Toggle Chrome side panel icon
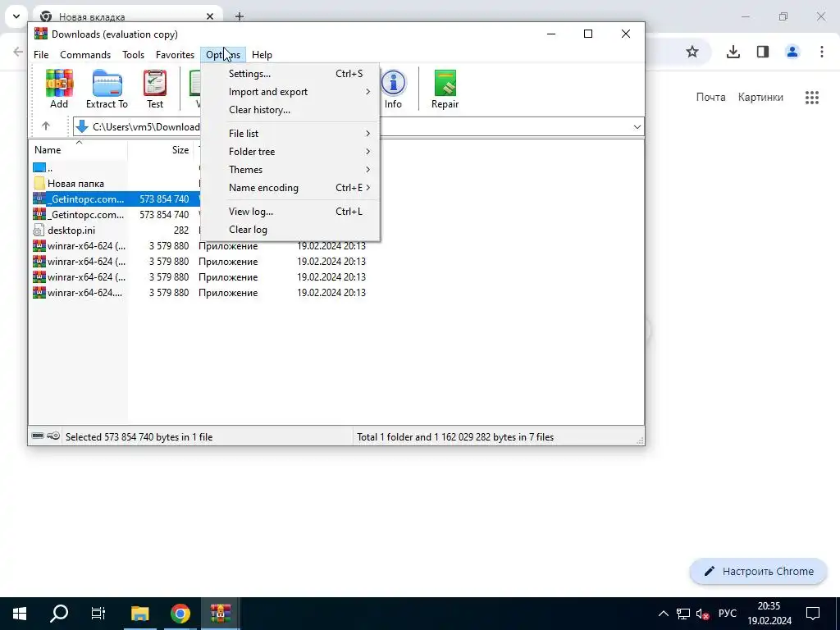This screenshot has width=840, height=630. (763, 52)
